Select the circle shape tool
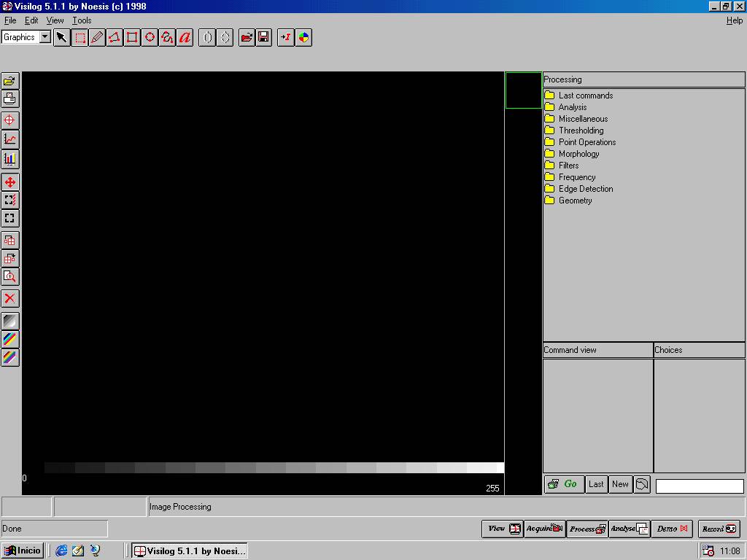This screenshot has width=747, height=560. pyautogui.click(x=150, y=37)
